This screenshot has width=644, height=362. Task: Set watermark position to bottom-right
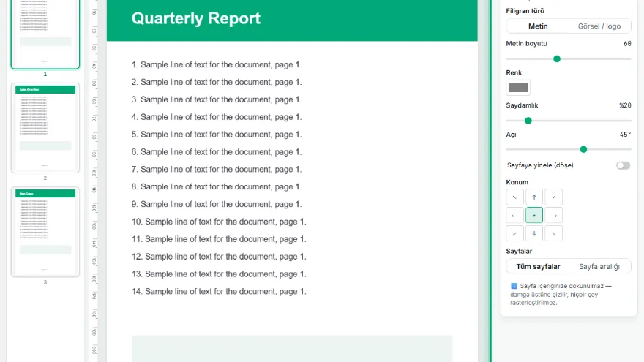(x=554, y=233)
